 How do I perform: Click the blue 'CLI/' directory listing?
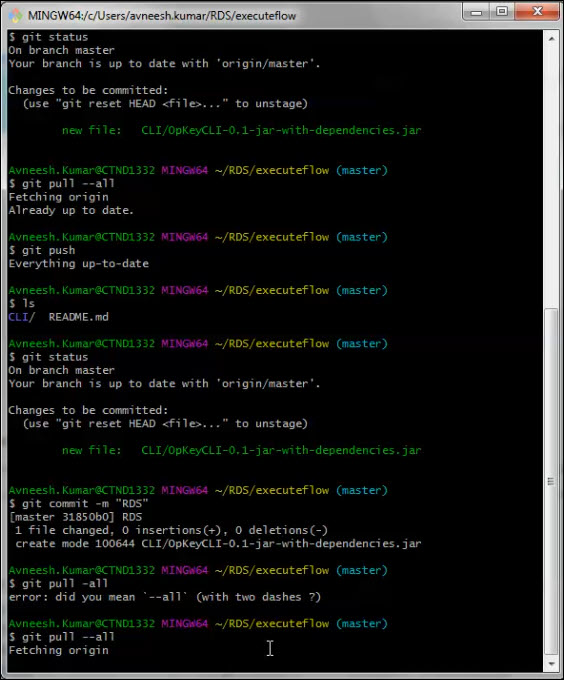(21, 317)
